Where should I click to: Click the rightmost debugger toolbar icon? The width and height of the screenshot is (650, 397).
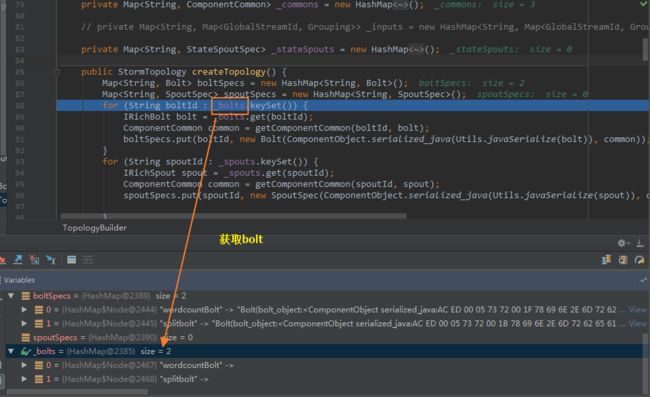click(639, 259)
